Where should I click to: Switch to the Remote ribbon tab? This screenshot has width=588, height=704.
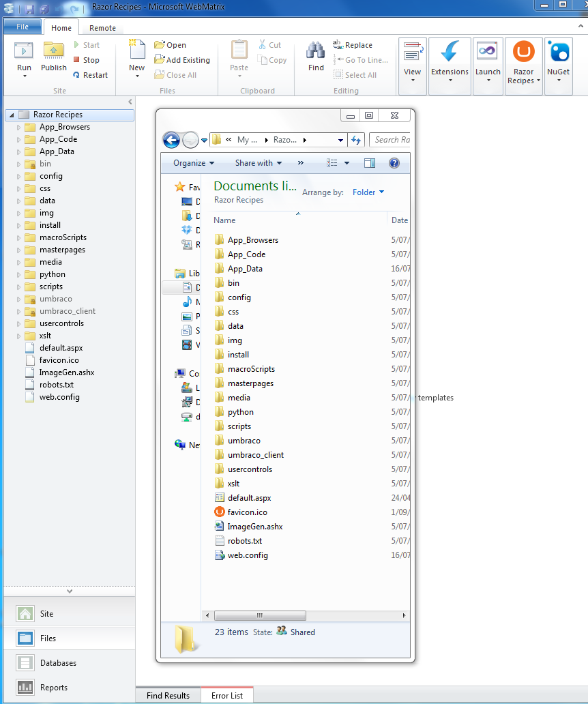pyautogui.click(x=102, y=28)
